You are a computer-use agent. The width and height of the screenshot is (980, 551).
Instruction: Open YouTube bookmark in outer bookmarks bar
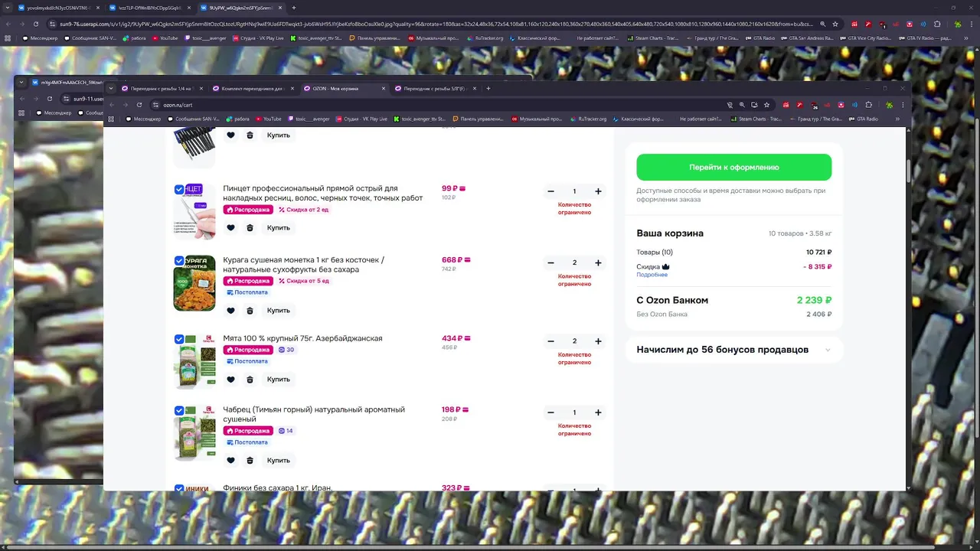coord(165,37)
